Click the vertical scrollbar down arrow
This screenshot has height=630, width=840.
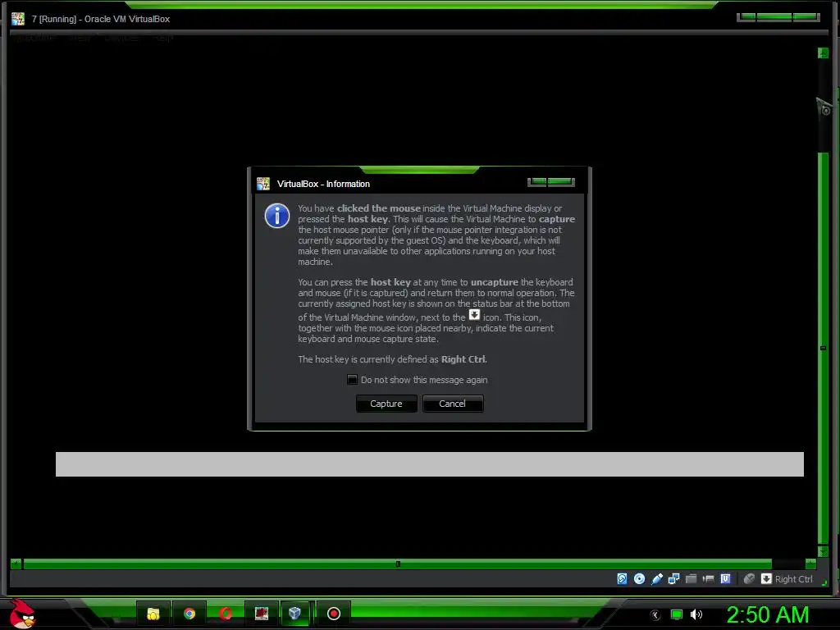pyautogui.click(x=824, y=551)
